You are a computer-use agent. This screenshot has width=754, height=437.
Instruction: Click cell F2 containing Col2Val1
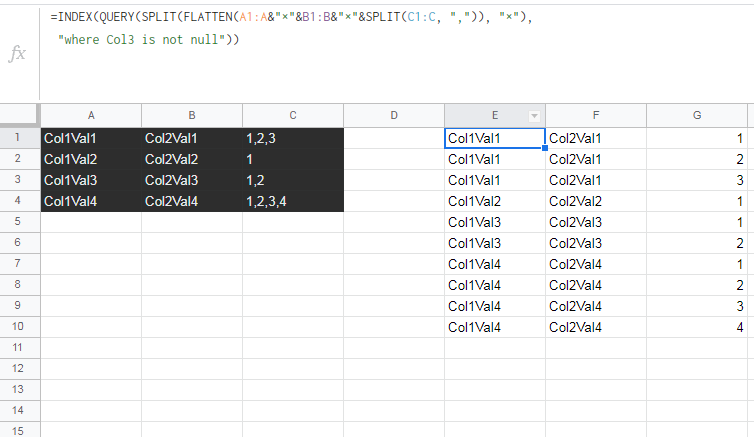596,159
